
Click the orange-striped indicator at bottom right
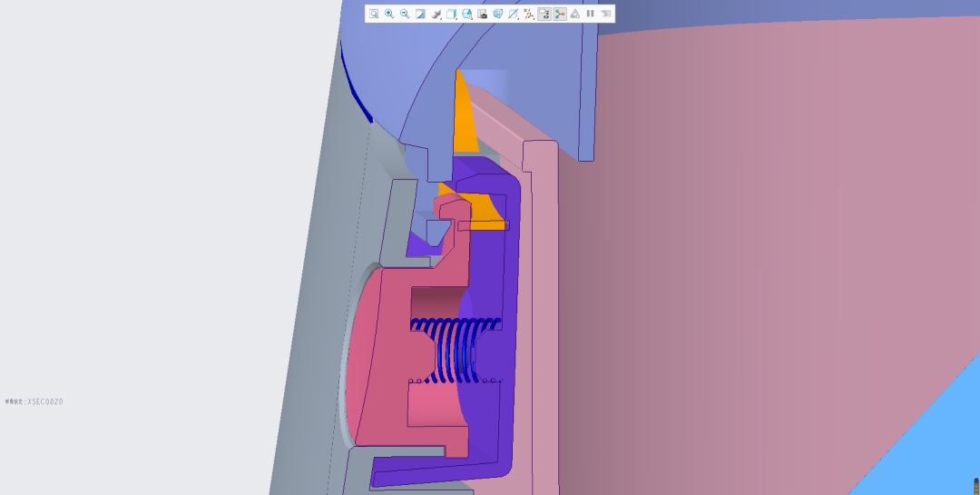975,487
